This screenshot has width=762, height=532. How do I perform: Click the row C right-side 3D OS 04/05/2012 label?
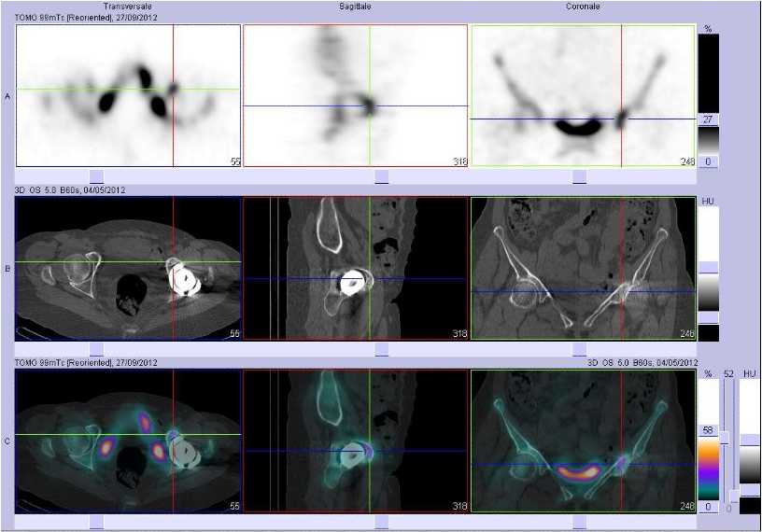click(x=642, y=362)
